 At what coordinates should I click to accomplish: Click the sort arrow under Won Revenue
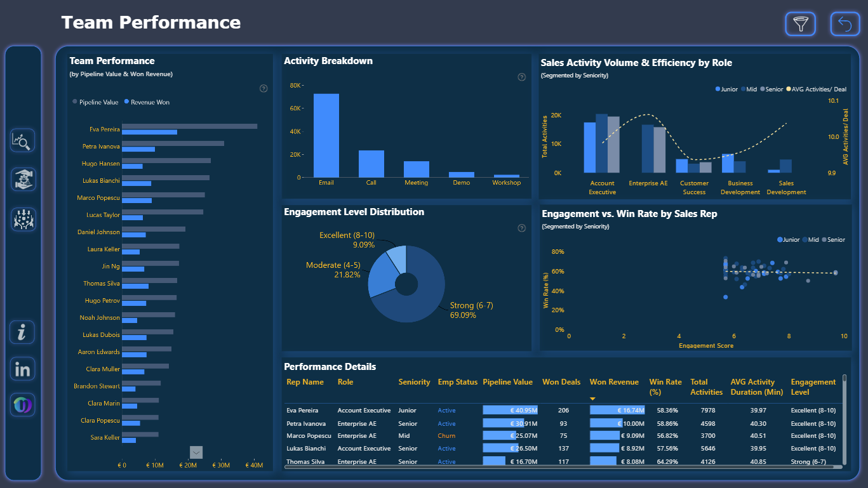[x=592, y=399]
